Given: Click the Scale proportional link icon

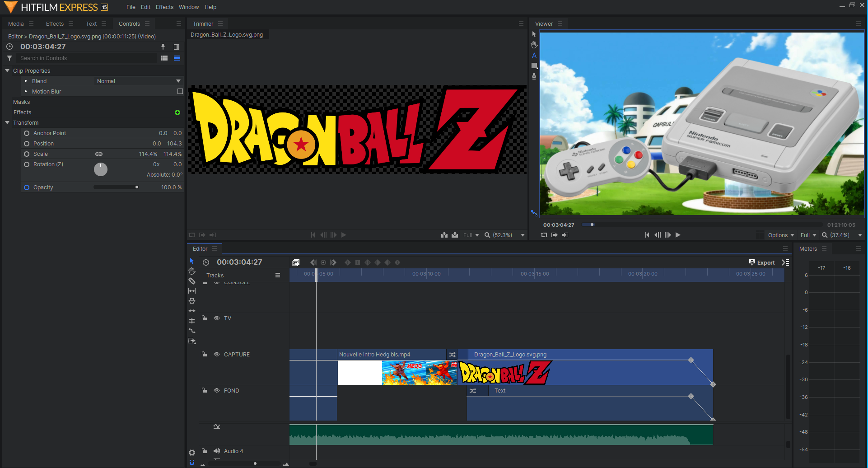Looking at the screenshot, I should coord(99,154).
